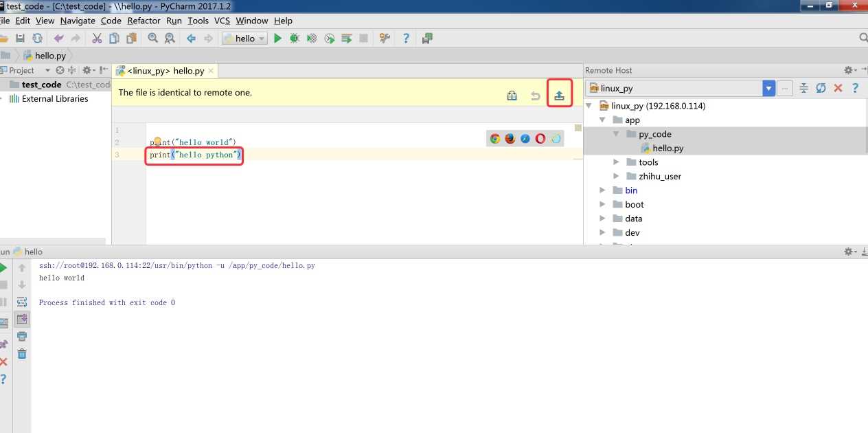Image resolution: width=868 pixels, height=433 pixels.
Task: Click the deployment servers toolbar icon
Action: click(427, 38)
